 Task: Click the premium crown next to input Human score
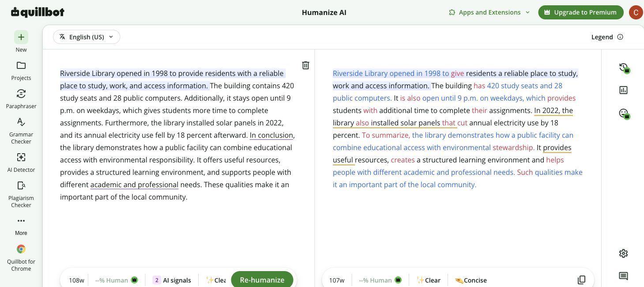(135, 279)
